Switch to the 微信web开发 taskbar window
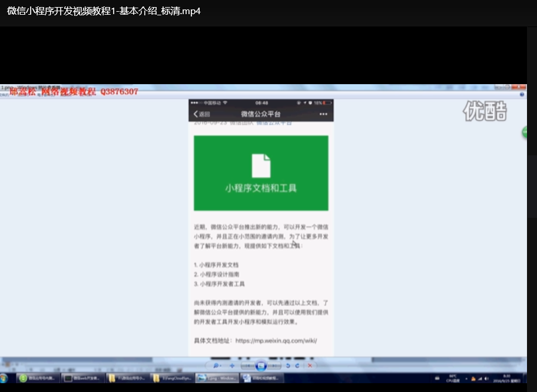The width and height of the screenshot is (537, 392). 83,378
